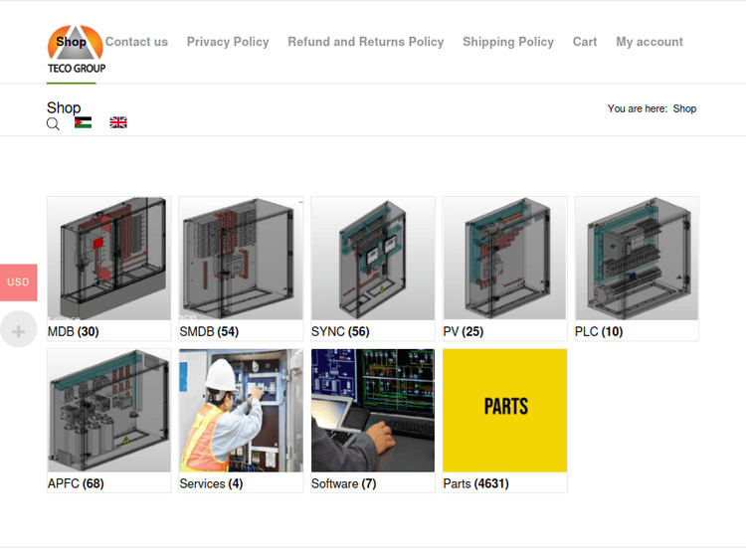Open the USD currency switcher
746x560 pixels.
point(19,282)
